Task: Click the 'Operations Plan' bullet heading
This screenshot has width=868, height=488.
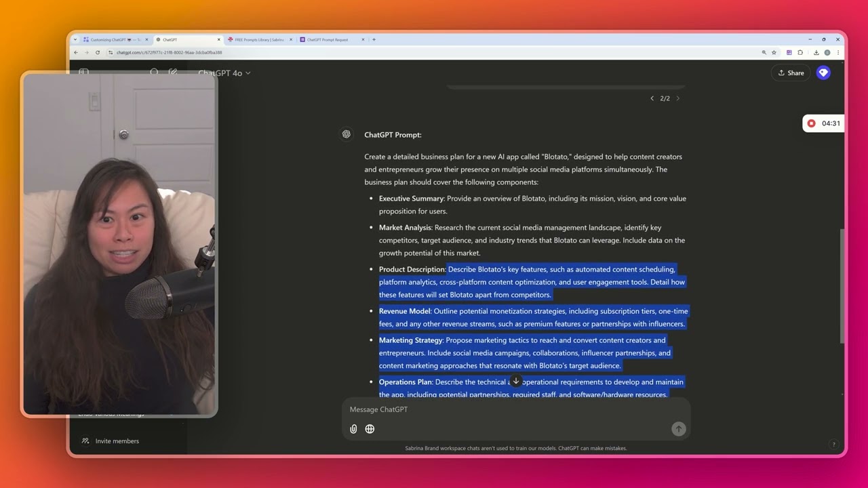Action: pos(406,382)
